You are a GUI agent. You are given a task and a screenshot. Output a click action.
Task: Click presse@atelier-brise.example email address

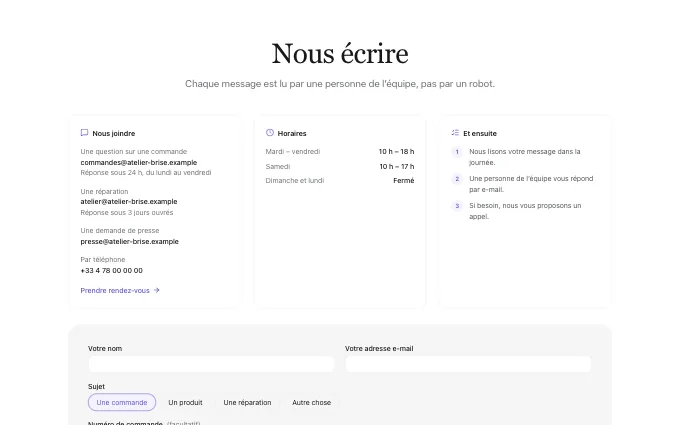(130, 242)
